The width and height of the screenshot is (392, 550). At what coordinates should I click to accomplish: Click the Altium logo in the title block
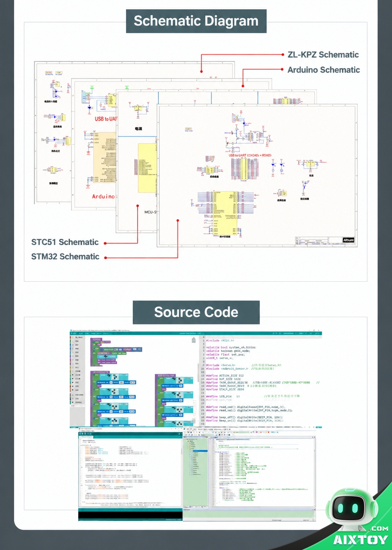pyautogui.click(x=348, y=240)
